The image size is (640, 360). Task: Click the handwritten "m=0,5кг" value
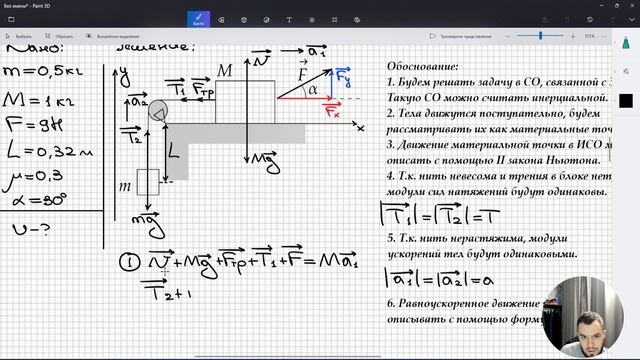(42, 71)
